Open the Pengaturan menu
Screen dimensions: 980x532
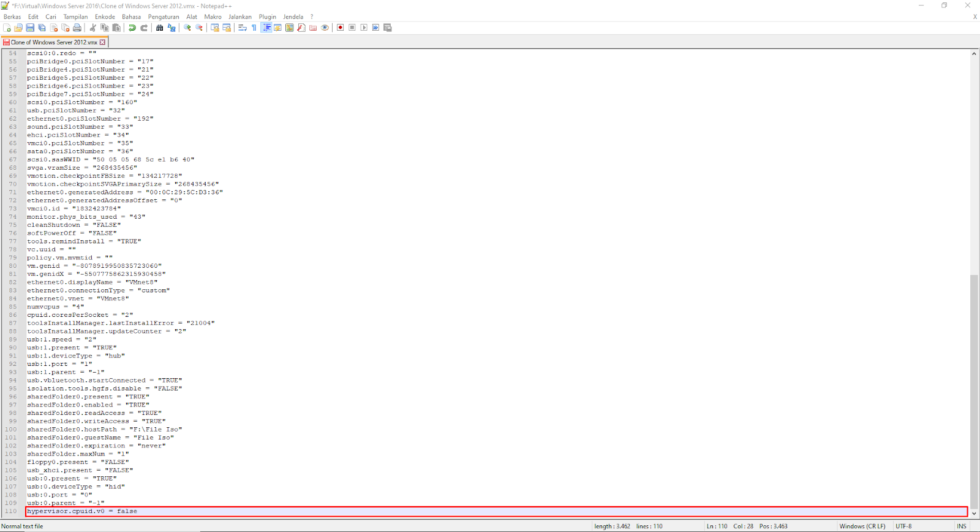[164, 17]
